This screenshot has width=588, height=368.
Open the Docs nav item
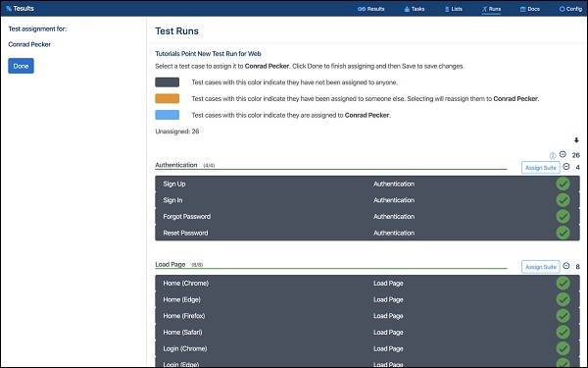tap(530, 9)
